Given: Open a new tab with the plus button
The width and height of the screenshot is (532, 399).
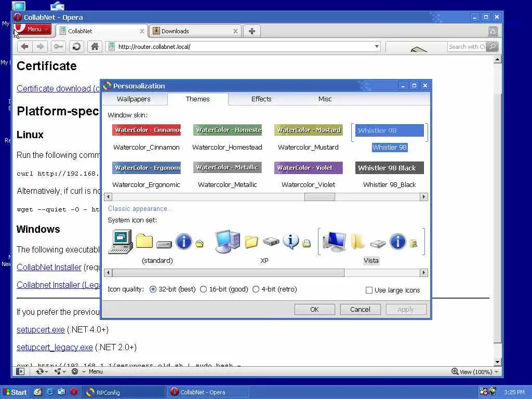Looking at the screenshot, I should coord(252,31).
